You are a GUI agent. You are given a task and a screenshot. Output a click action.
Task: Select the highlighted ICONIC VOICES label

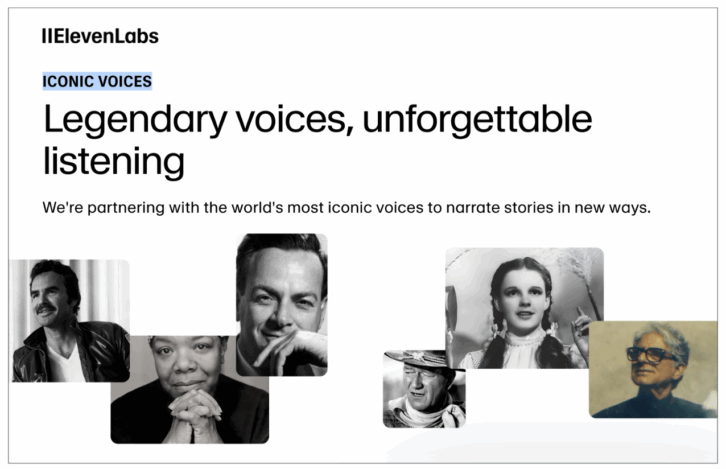97,82
